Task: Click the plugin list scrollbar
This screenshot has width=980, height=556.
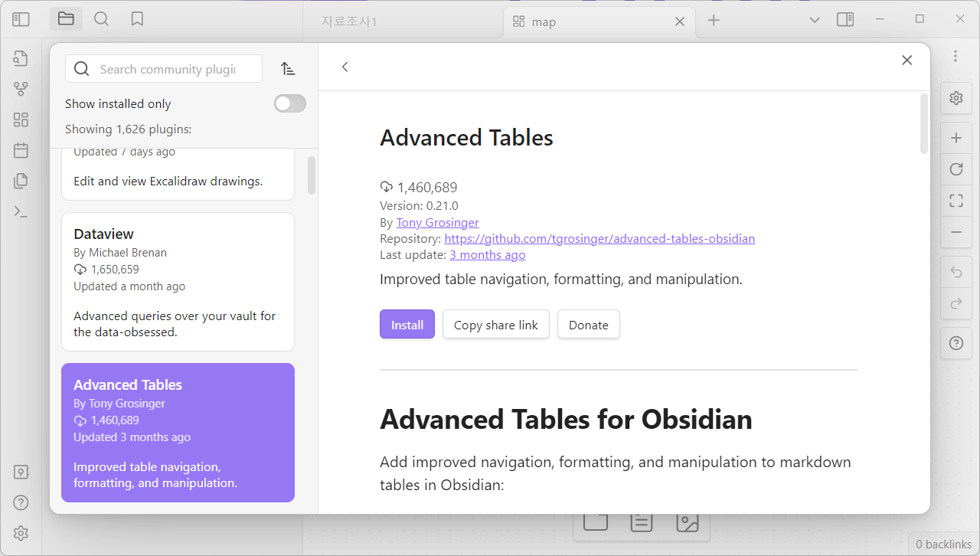Action: click(x=312, y=176)
